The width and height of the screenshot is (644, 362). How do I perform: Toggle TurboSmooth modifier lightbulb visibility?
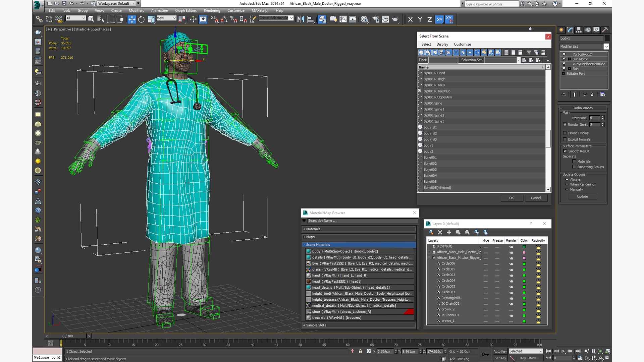pyautogui.click(x=564, y=54)
